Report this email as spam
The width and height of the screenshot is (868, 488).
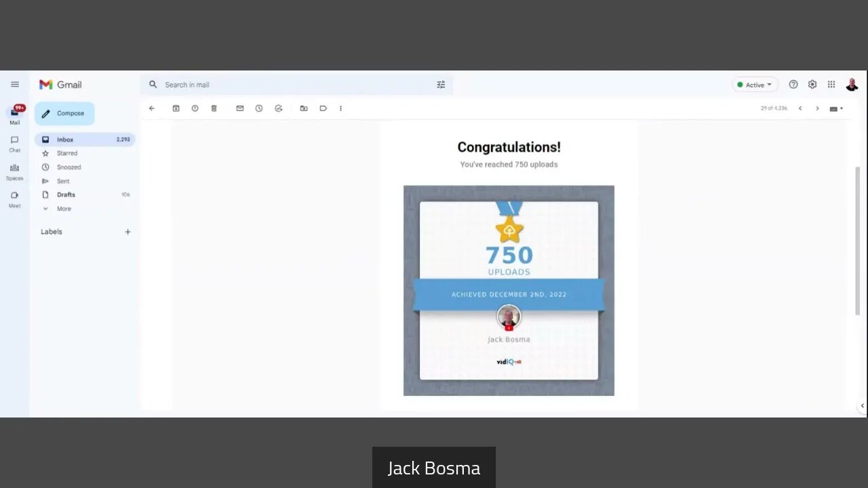(x=195, y=108)
